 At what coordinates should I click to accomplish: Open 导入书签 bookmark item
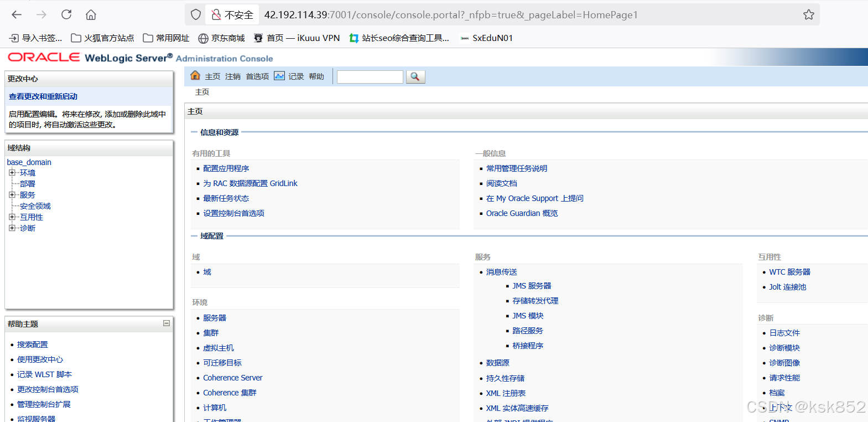pyautogui.click(x=36, y=38)
